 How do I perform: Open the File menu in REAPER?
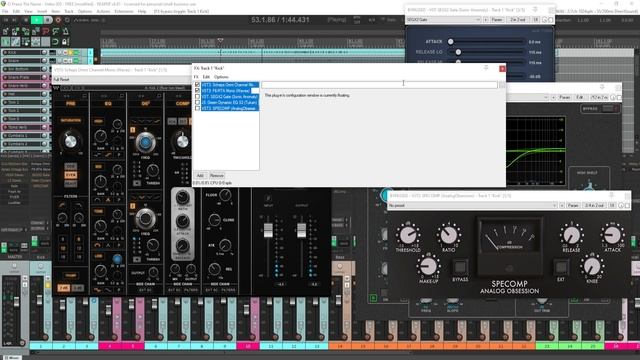point(5,11)
